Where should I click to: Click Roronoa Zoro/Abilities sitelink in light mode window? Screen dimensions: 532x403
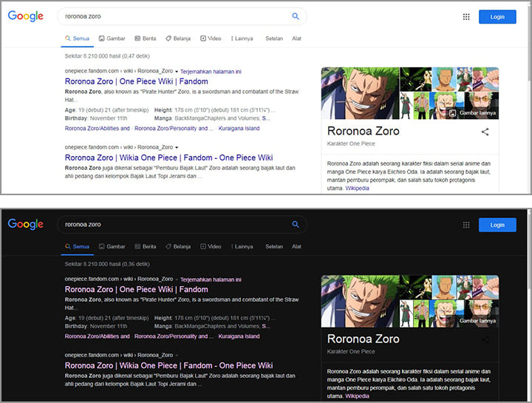coord(97,129)
